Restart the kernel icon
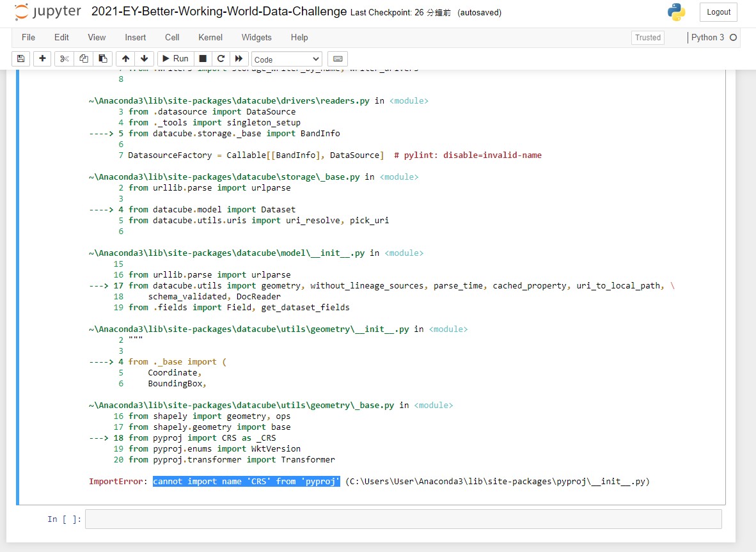This screenshot has width=756, height=552. coord(221,58)
